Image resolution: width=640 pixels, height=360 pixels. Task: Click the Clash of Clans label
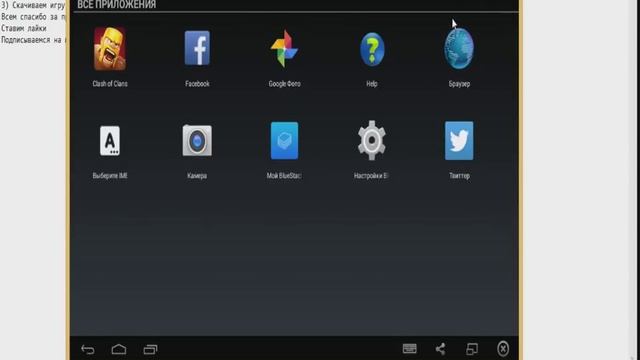coord(110,84)
